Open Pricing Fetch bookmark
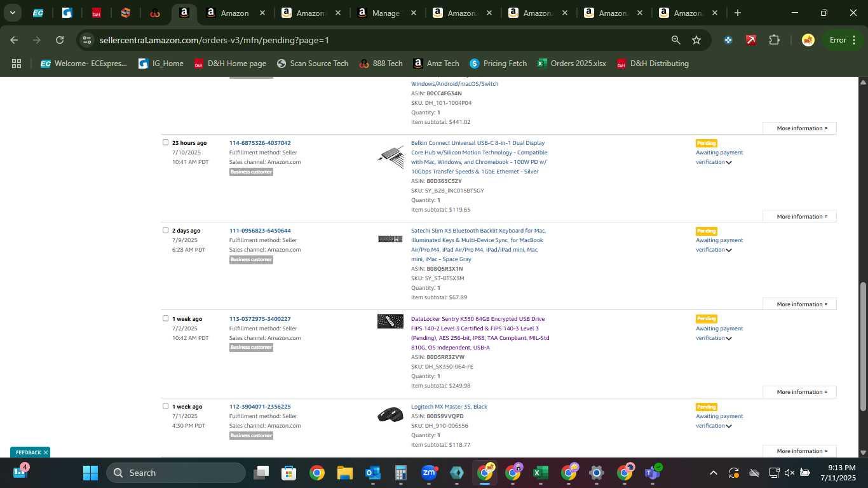Viewport: 868px width, 488px height. click(x=498, y=64)
